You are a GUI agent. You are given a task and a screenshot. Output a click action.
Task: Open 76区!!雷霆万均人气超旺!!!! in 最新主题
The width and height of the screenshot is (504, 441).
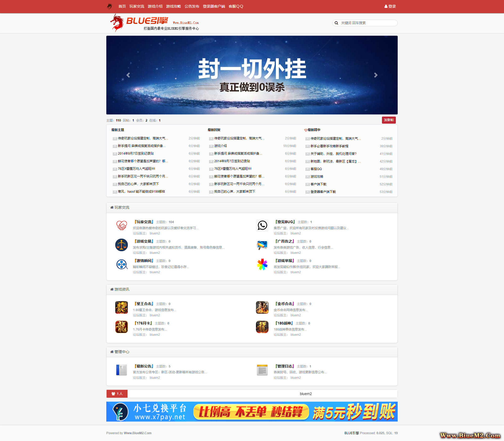[136, 169]
